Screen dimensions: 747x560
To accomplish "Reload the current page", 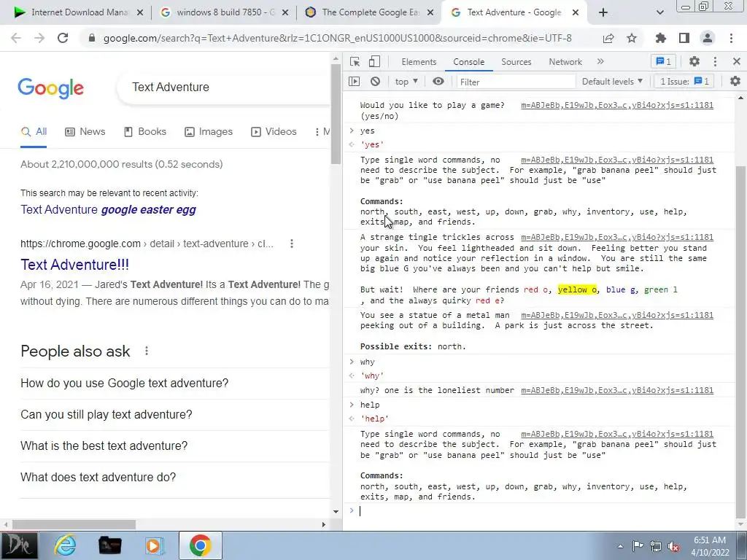I will (x=63, y=38).
